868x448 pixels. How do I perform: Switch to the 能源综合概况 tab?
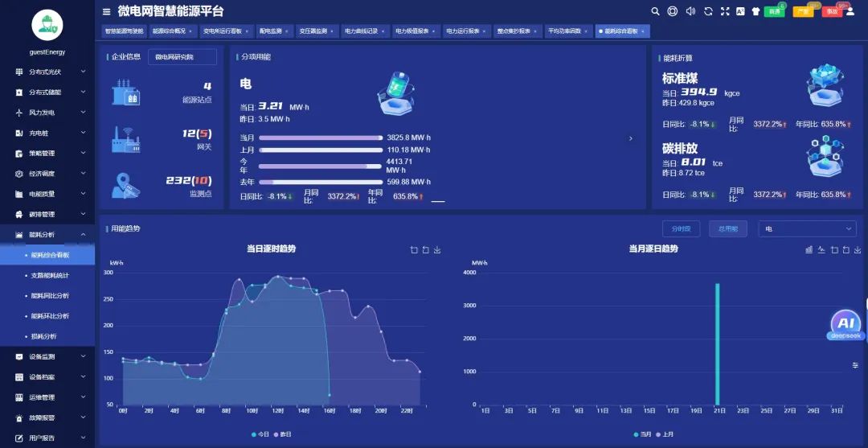(172, 31)
